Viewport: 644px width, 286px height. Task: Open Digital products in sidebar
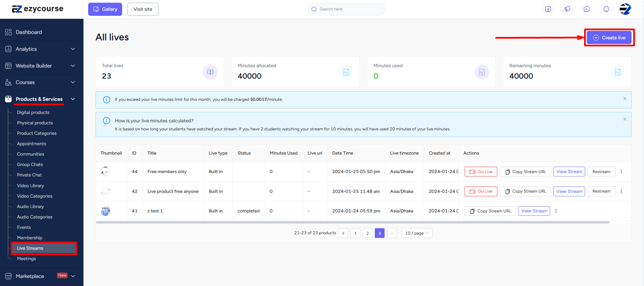point(33,113)
